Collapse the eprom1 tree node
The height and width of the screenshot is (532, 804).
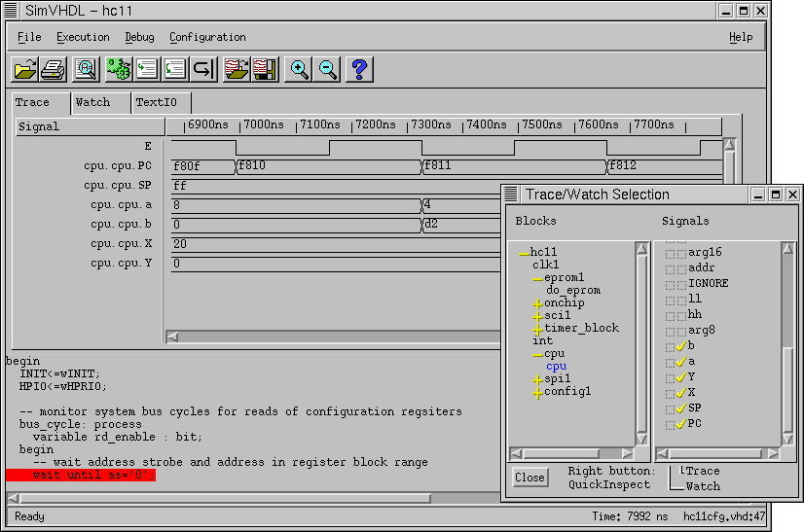point(537,278)
